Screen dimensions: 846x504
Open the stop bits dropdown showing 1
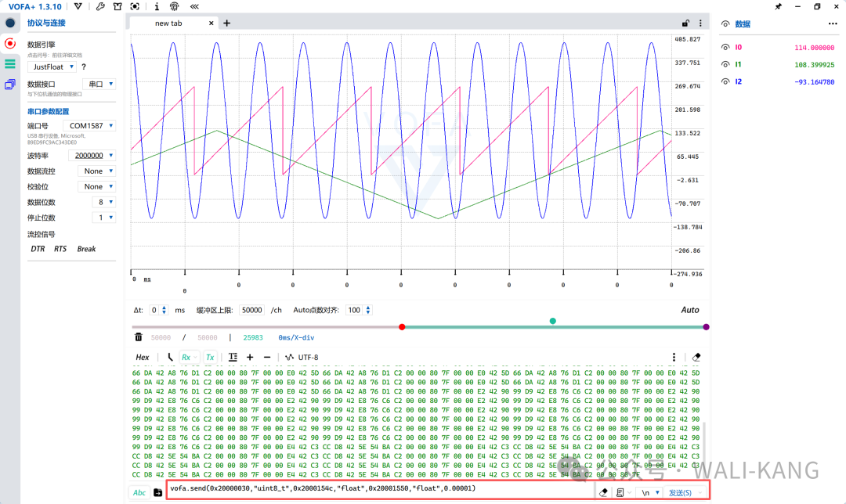(x=103, y=218)
